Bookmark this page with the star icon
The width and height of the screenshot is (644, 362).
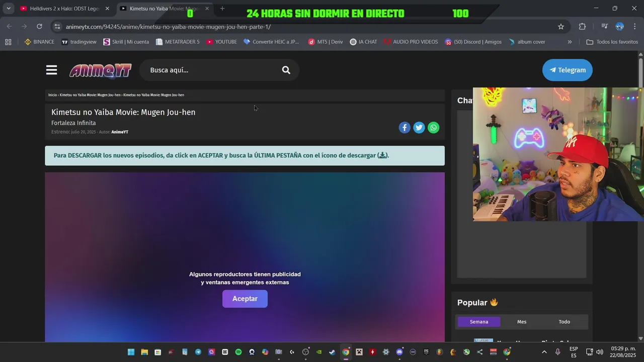coord(561,27)
